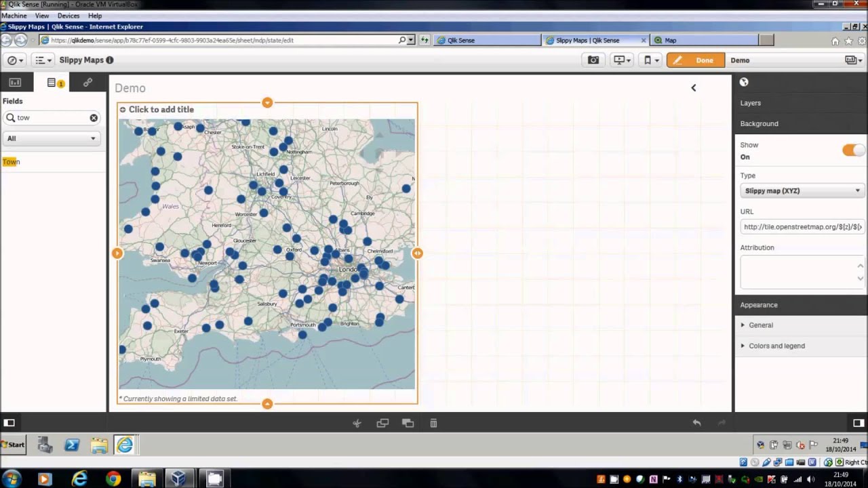
Task: Switch to the Map browser tab
Action: 704,41
